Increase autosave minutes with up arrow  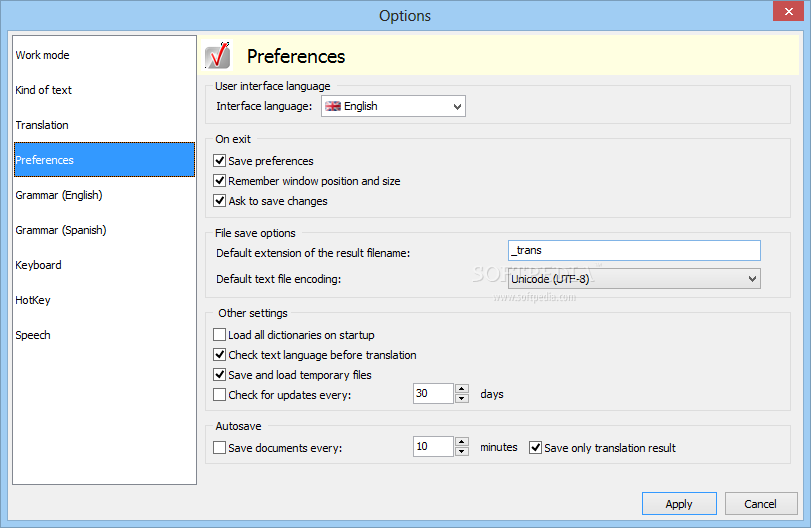462,441
